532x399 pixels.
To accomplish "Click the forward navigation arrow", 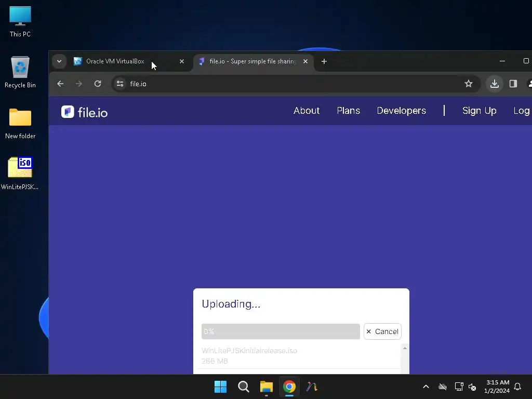I will pyautogui.click(x=79, y=84).
